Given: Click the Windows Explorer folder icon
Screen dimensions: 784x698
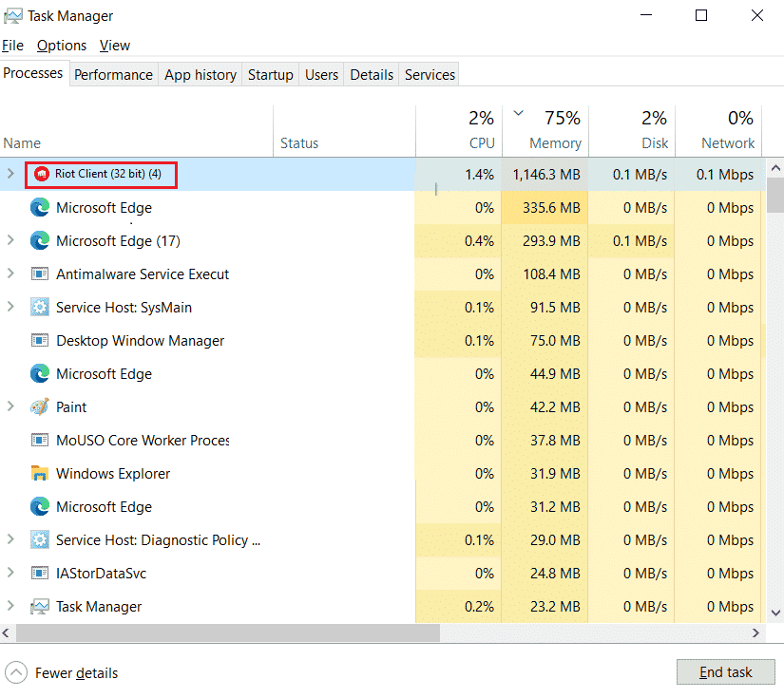Looking at the screenshot, I should coord(39,473).
